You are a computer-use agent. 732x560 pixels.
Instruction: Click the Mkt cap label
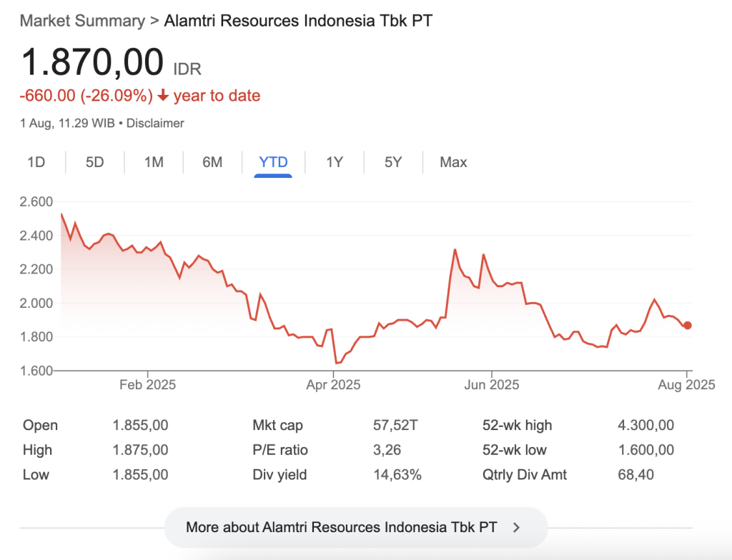(278, 425)
